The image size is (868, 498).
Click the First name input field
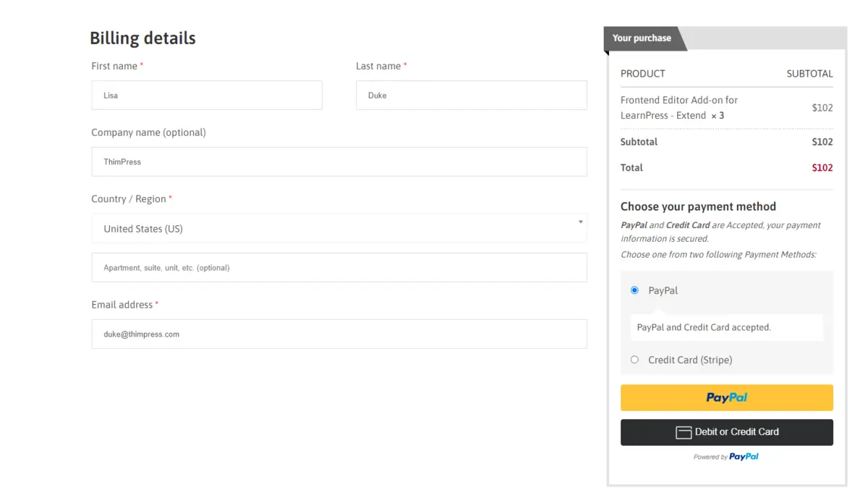[206, 95]
